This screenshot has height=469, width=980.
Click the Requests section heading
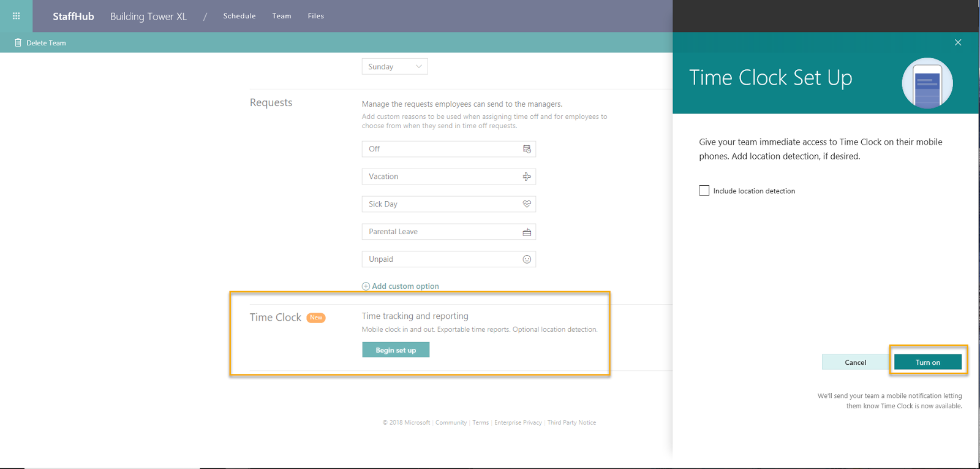coord(271,102)
